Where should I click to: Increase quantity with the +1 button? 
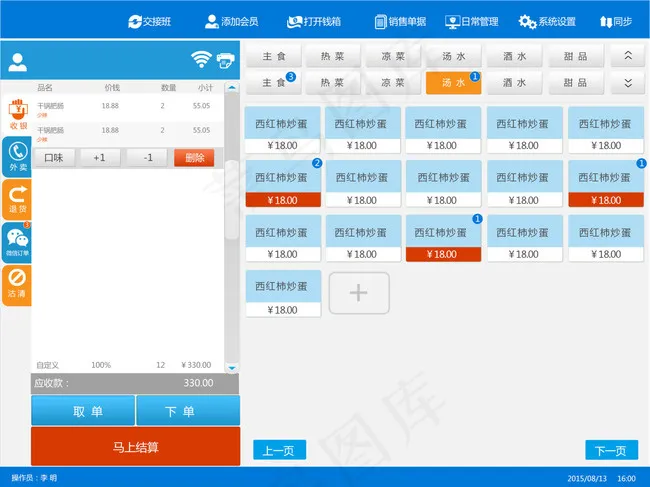tap(99, 158)
